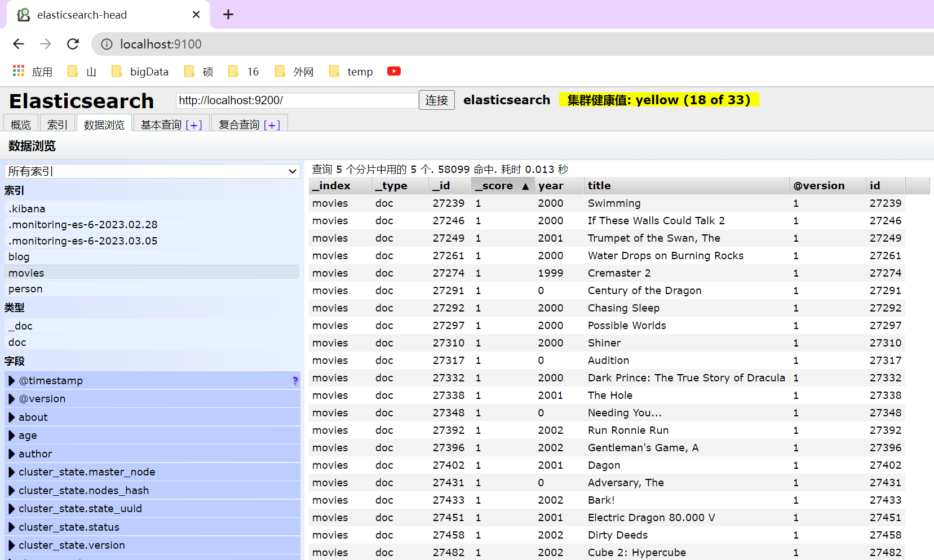The width and height of the screenshot is (934, 560).
Task: Expand the cluster_state.version field
Action: click(12, 545)
